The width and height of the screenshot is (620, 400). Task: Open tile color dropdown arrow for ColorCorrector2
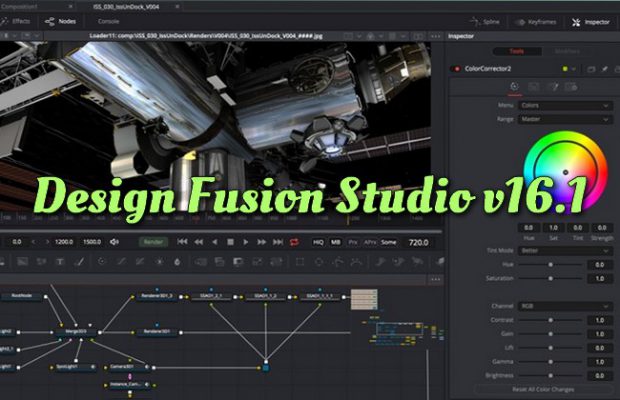coord(574,69)
